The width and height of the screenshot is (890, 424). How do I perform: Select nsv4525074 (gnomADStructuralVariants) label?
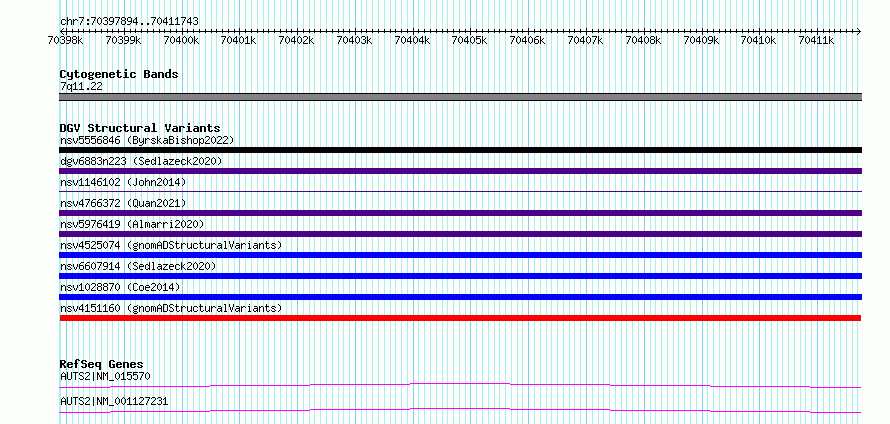pos(171,245)
